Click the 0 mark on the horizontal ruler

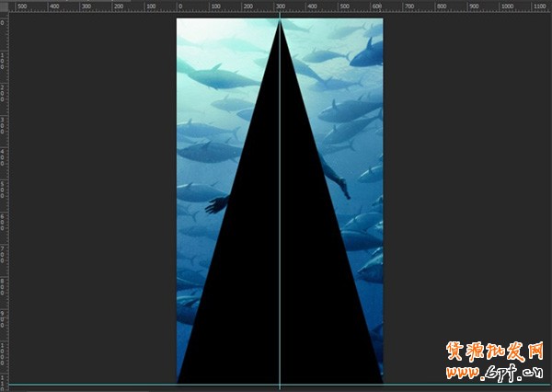[x=180, y=6]
